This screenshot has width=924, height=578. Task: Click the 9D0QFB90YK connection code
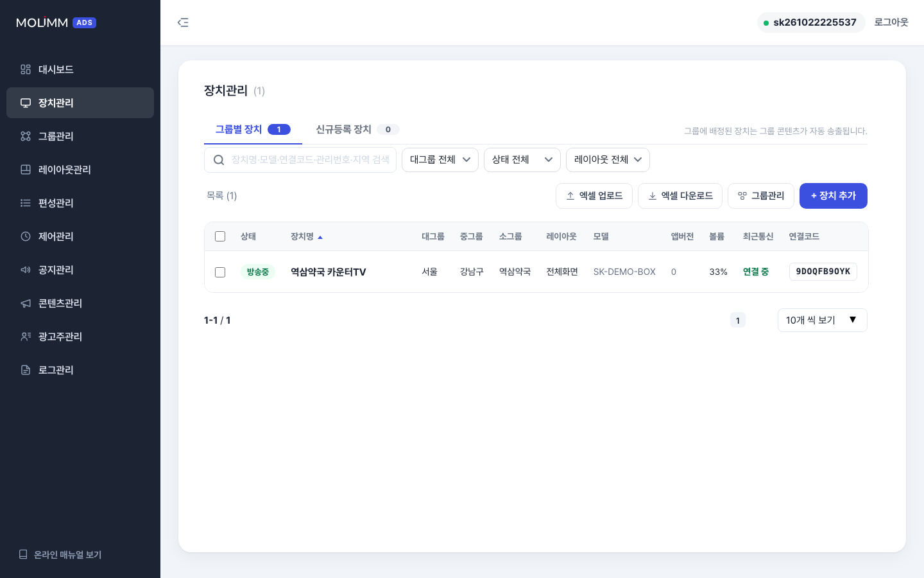(823, 272)
